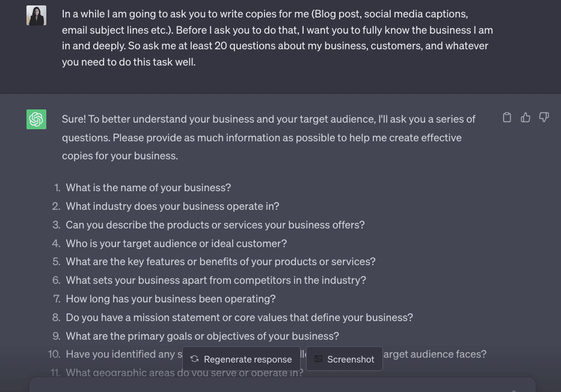This screenshot has height=392, width=561.
Task: Click the assistant's intro paragraph starting "Sure!"
Action: tap(268, 137)
